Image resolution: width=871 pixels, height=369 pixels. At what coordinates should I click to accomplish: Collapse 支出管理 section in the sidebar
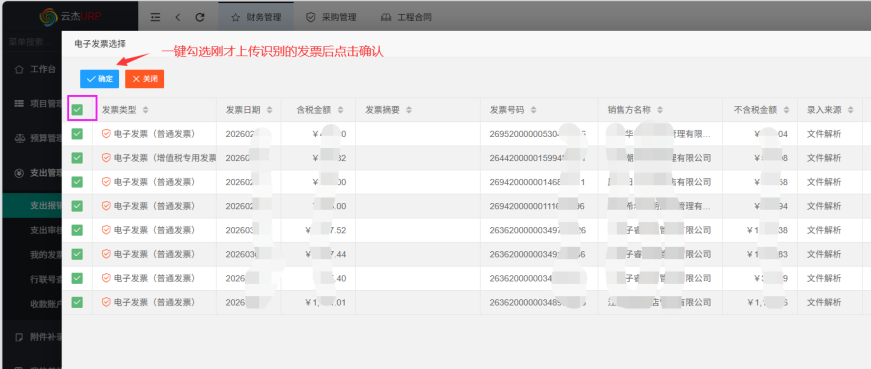click(31, 173)
